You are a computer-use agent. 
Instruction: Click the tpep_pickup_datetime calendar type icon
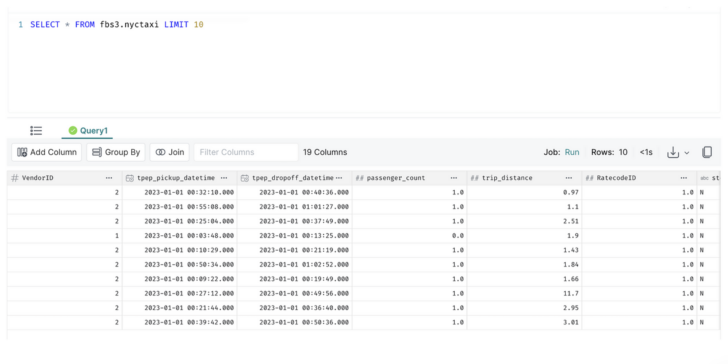pyautogui.click(x=130, y=178)
